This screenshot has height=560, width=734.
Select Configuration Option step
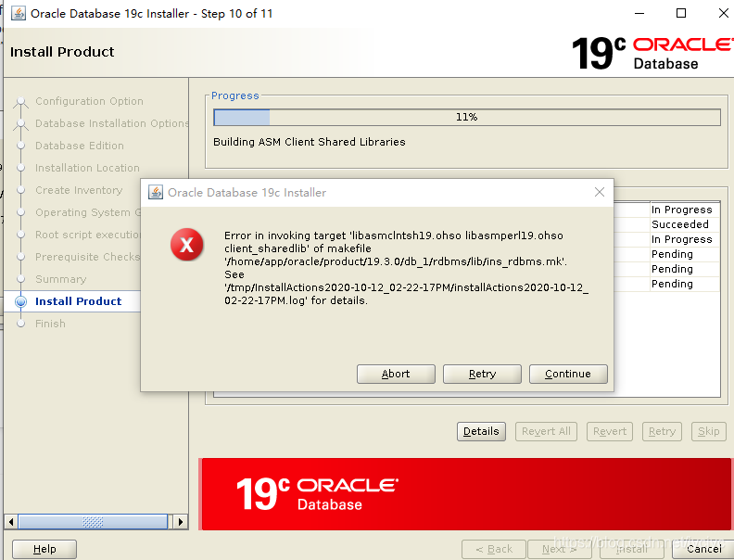[x=89, y=101]
